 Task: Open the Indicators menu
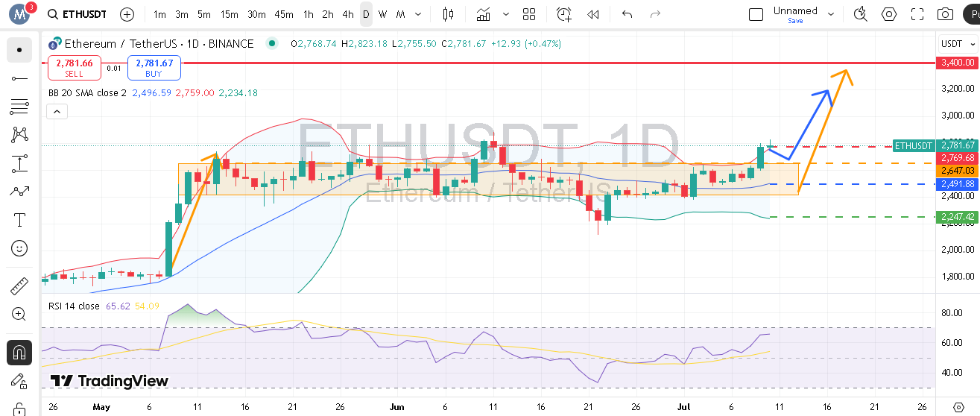[x=484, y=14]
